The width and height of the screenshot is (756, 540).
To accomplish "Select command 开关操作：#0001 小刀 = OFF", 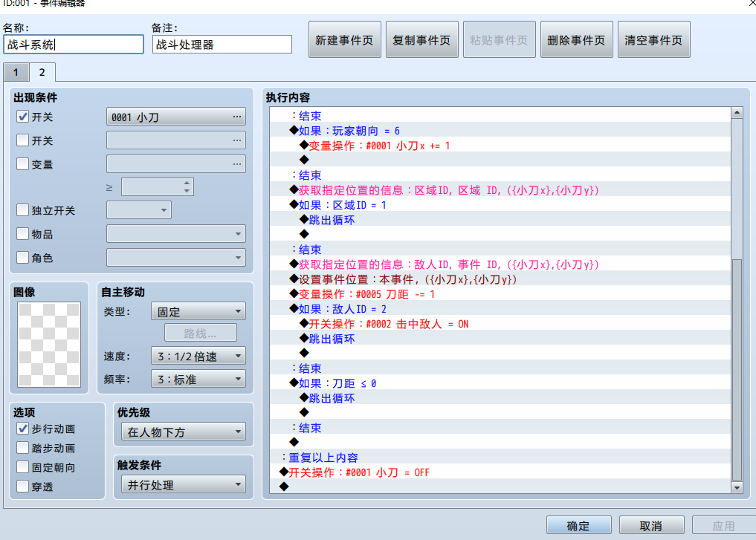I will coord(500,472).
